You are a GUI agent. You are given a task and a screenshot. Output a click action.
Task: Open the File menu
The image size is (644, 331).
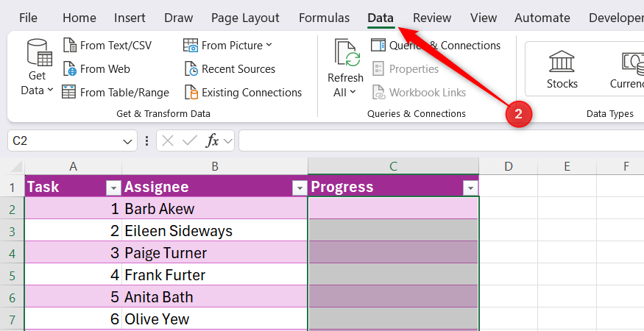coord(28,18)
